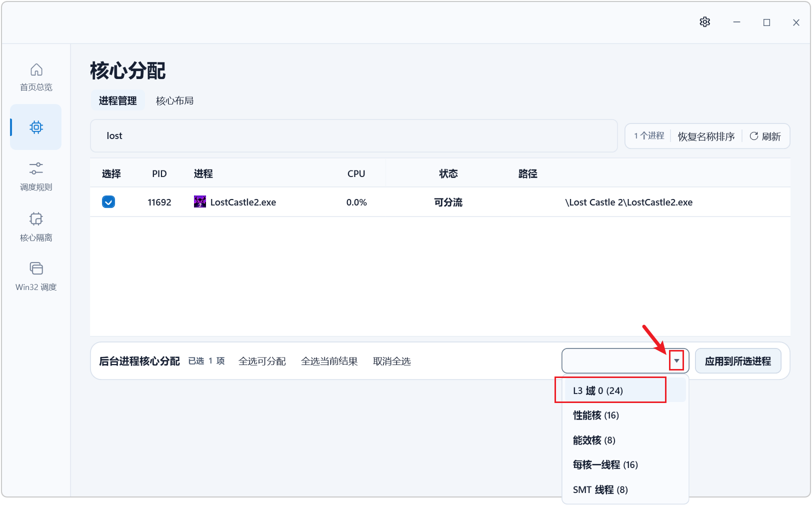The height and width of the screenshot is (506, 812).
Task: Click 取消全选 to deselect all
Action: pos(391,361)
